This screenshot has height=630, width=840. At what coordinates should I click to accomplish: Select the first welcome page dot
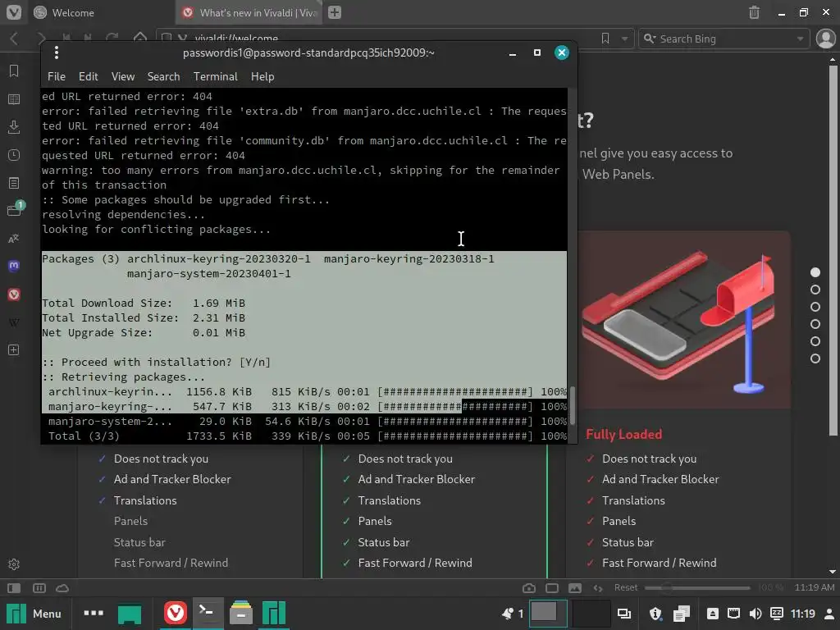[815, 272]
